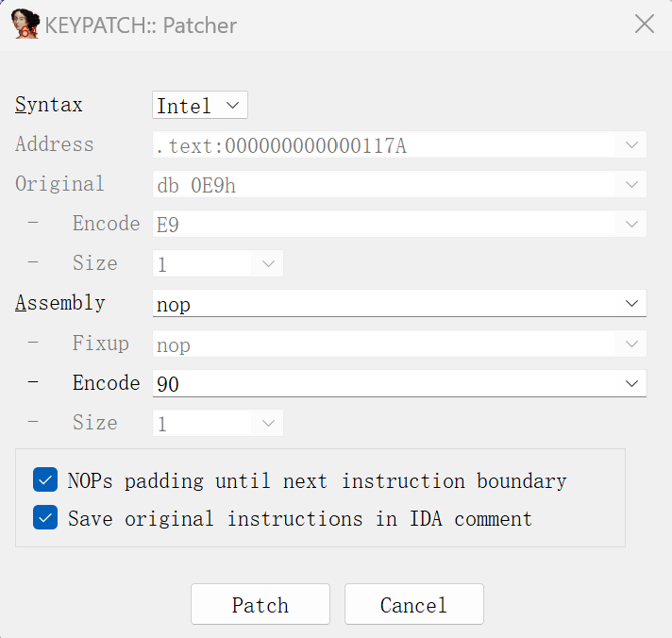Image resolution: width=672 pixels, height=638 pixels.
Task: Click the Address dropdown arrow
Action: (x=631, y=145)
